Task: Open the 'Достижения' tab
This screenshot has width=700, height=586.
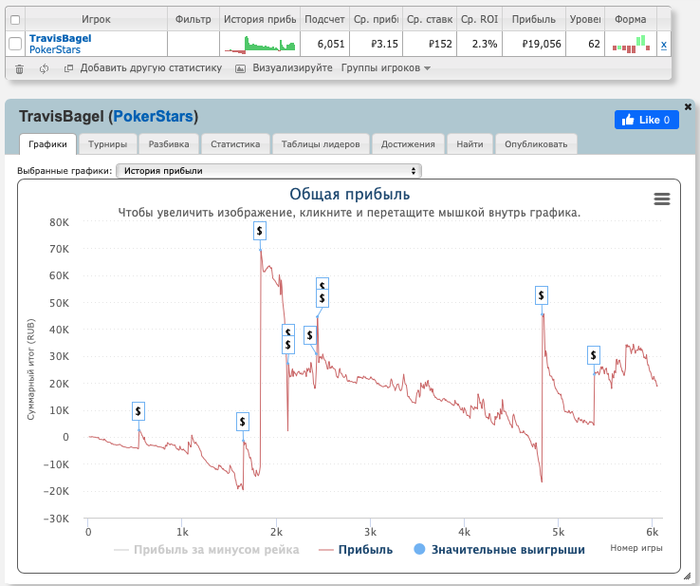Action: click(408, 144)
